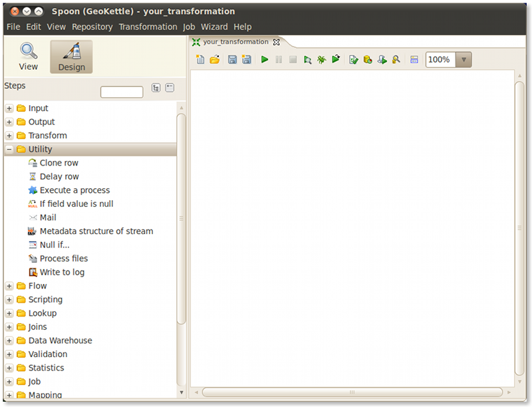Viewport: 532px width, 407px height.
Task: Click the steps panel scroll down arrow
Action: 182,392
